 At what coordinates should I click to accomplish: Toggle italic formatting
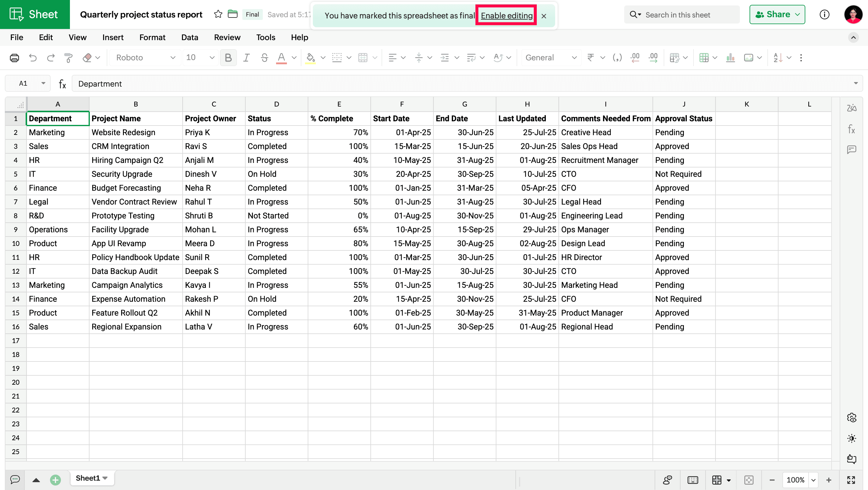(246, 58)
